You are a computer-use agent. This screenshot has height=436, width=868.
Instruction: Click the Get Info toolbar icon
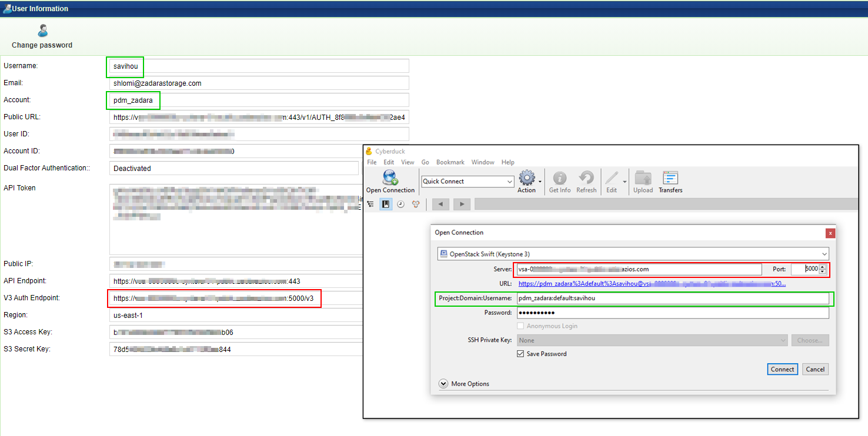coord(560,178)
